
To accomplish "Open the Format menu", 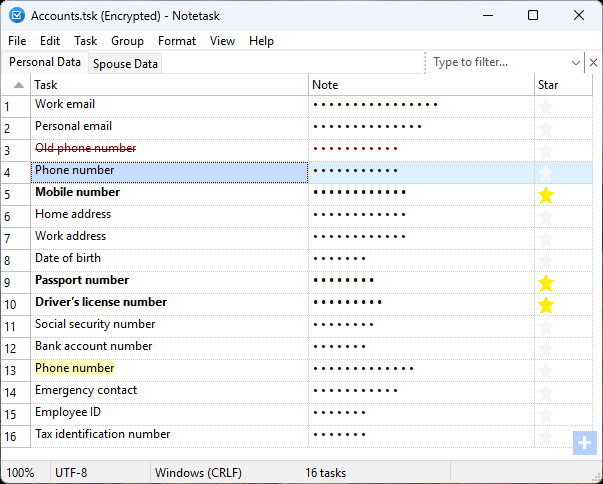I will (x=177, y=41).
